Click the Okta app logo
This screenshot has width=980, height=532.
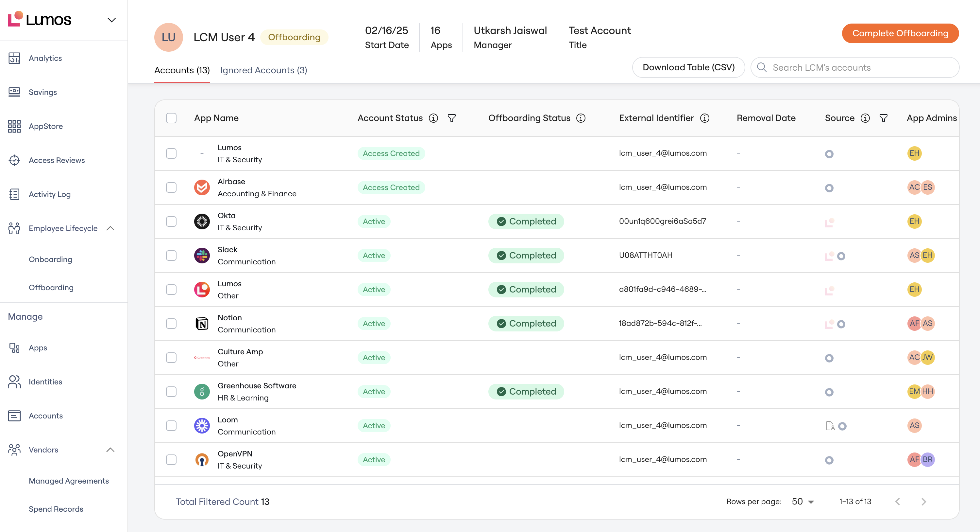202,221
